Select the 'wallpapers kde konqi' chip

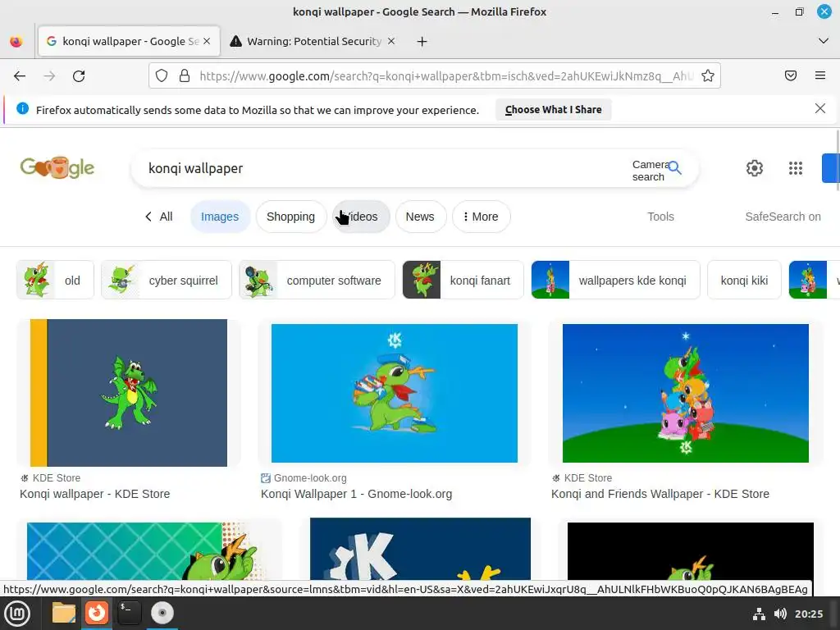(615, 281)
